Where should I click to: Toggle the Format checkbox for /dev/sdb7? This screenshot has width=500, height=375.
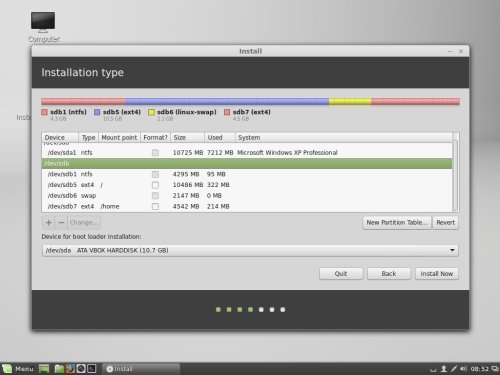tap(155, 207)
